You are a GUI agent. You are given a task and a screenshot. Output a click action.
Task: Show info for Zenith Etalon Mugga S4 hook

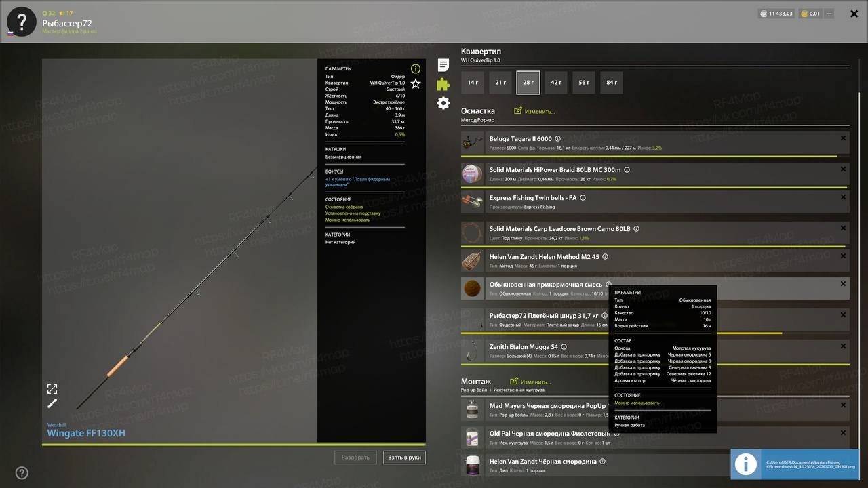pos(564,347)
